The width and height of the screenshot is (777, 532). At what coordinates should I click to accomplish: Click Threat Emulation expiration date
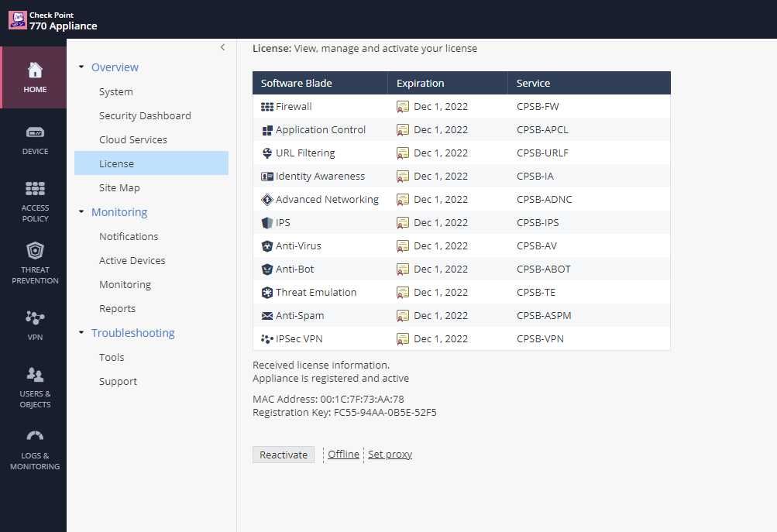(441, 293)
